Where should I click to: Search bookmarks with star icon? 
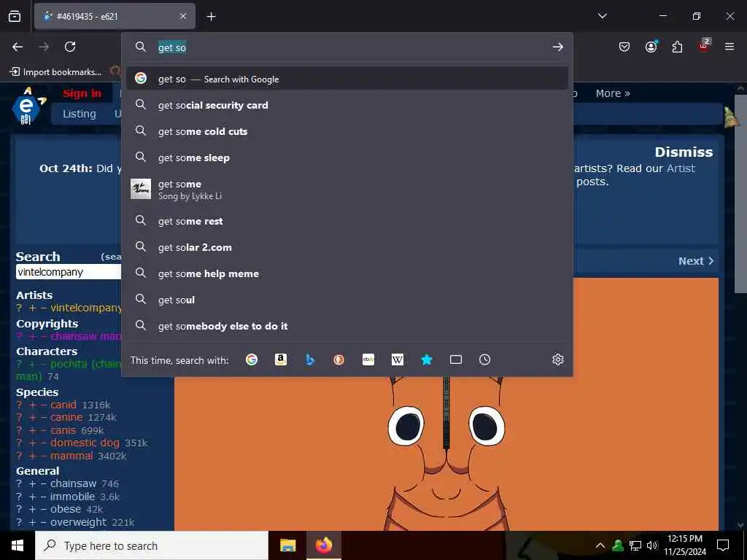pos(426,359)
